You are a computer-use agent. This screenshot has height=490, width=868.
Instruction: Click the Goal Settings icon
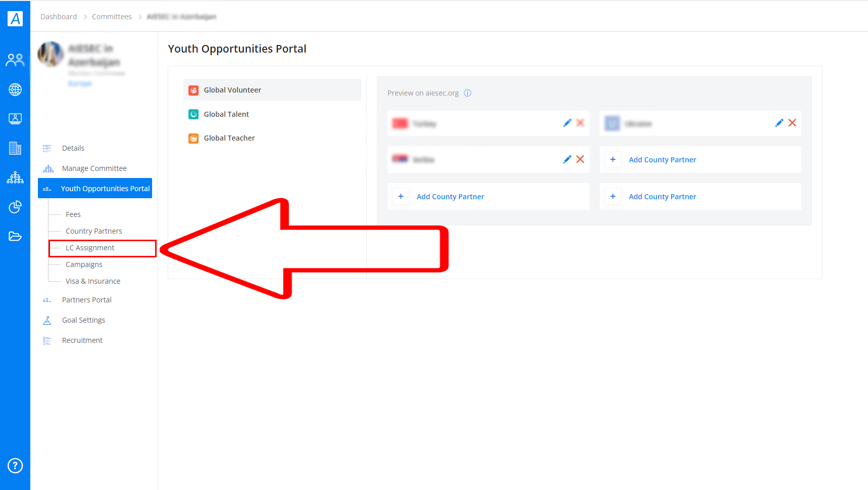[x=47, y=320]
